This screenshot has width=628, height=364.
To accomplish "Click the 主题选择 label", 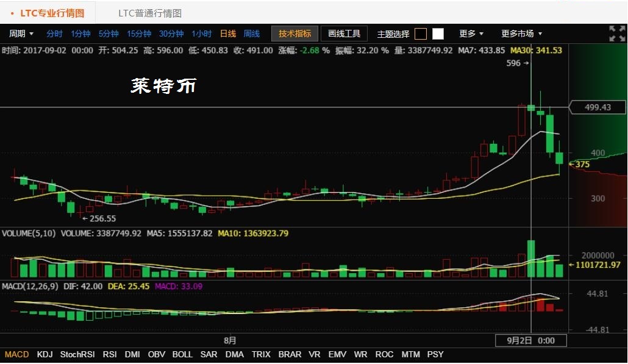I will [393, 34].
